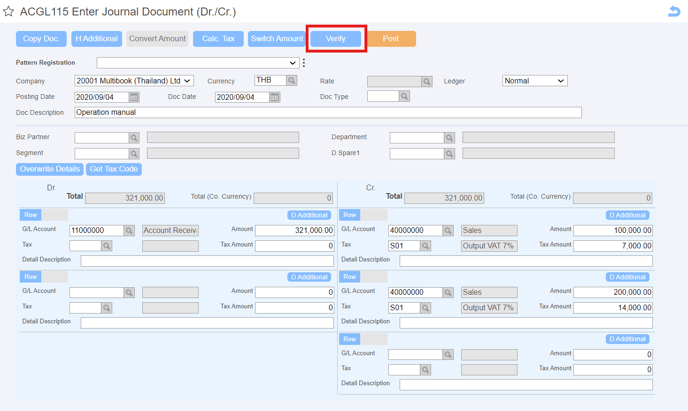Screen dimensions: 688x411
Task: Focus the Currency field showing THB
Action: click(x=270, y=80)
